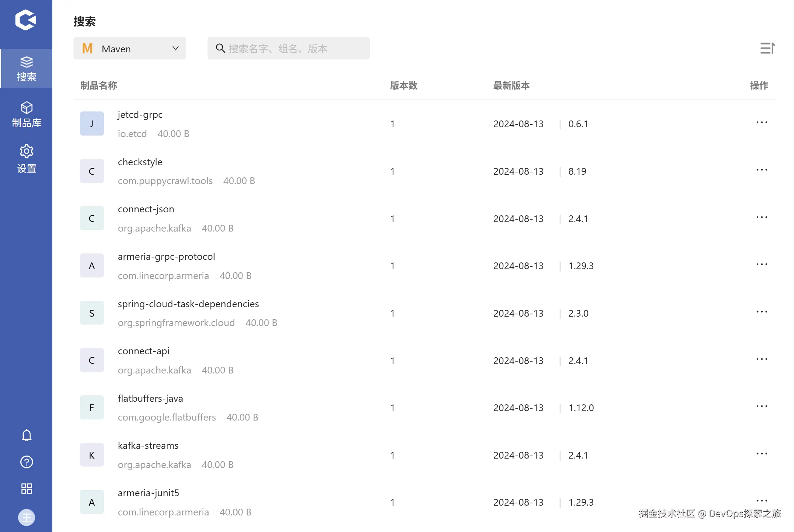Viewport: 794px width, 532px height.
Task: Click the K thumbnail for kafka-streams
Action: 91,455
